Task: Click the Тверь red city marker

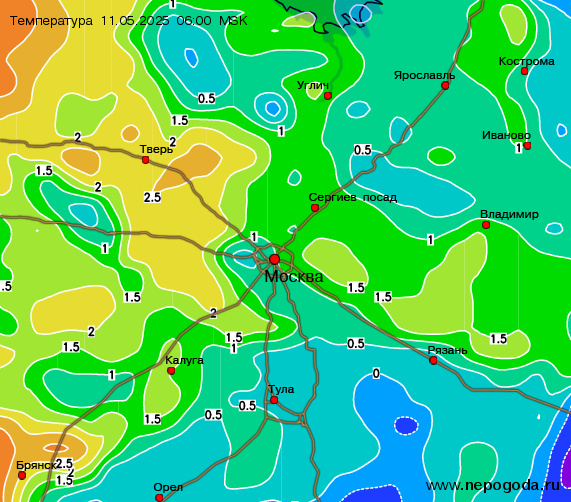Action: [145, 160]
